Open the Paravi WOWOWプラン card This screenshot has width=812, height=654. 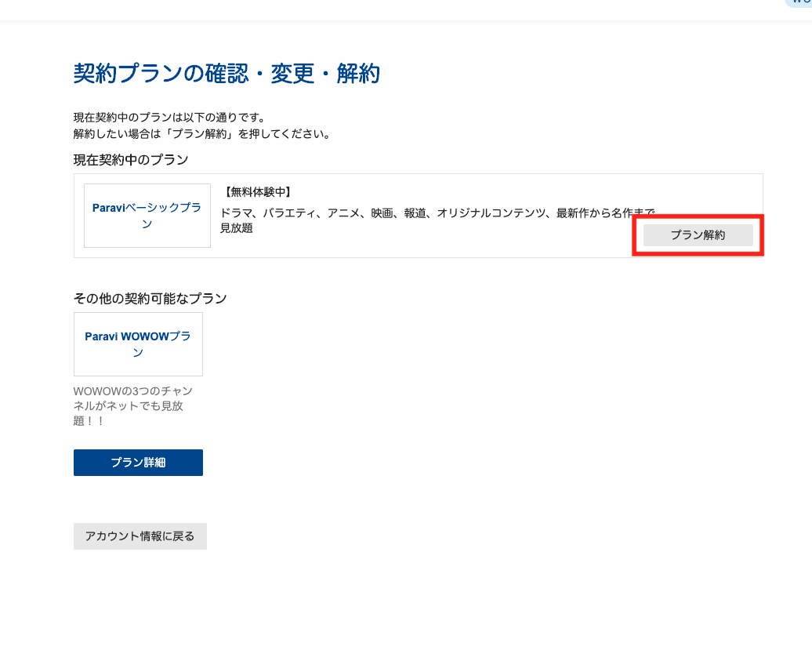point(138,344)
